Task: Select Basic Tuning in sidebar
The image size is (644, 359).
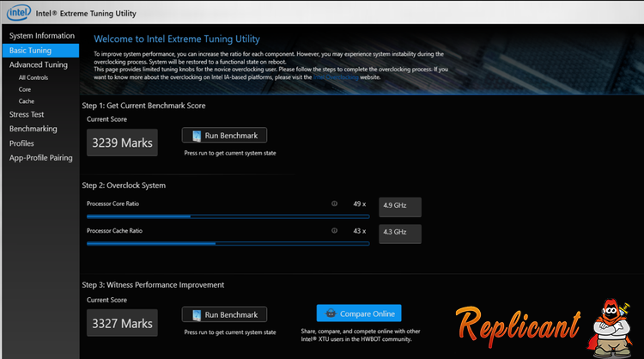Action: (40, 51)
